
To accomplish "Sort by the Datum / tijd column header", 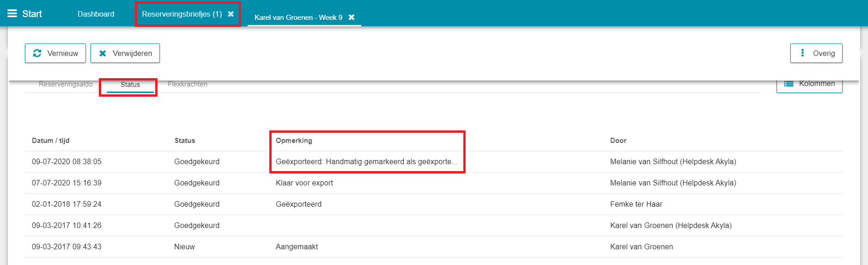I will point(51,140).
